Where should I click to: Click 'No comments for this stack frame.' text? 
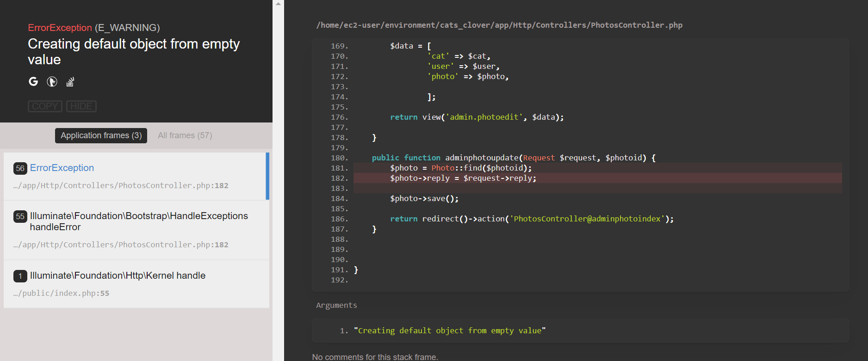375,357
